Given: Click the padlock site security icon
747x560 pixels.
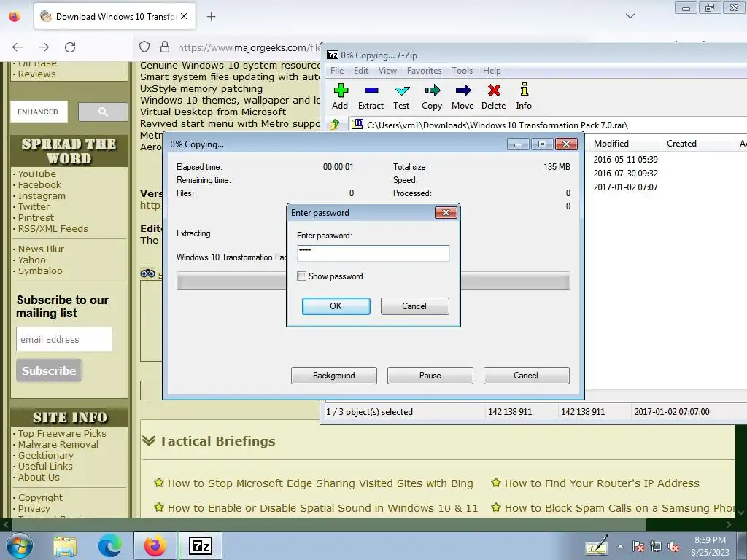Looking at the screenshot, I should 165,47.
